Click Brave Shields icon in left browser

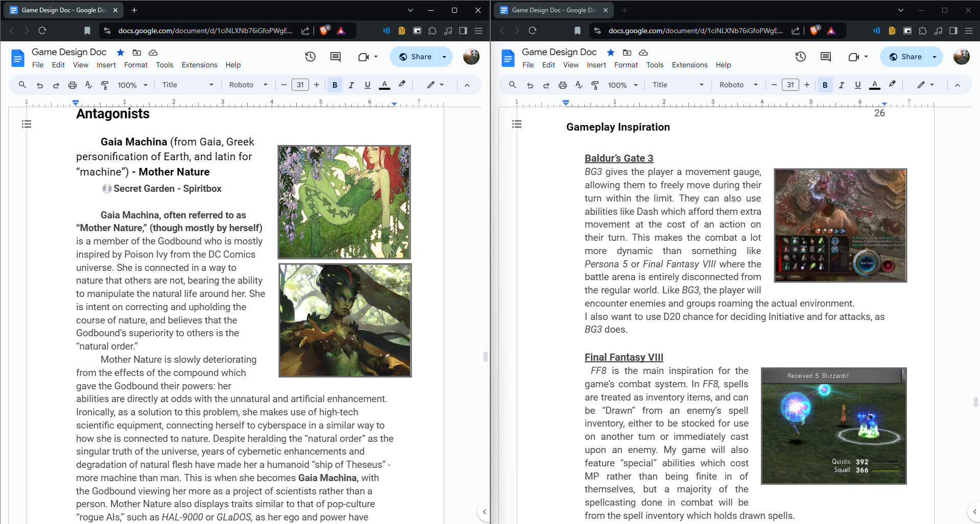click(324, 31)
